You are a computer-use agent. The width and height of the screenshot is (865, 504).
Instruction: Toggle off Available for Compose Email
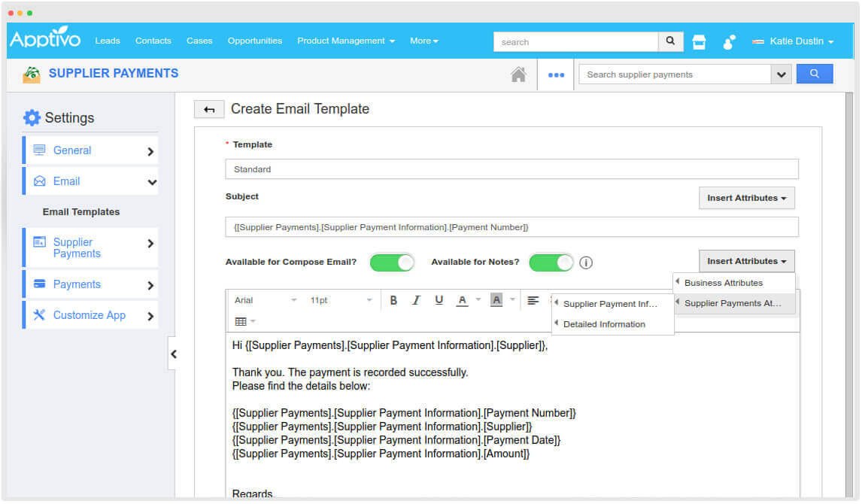click(391, 263)
